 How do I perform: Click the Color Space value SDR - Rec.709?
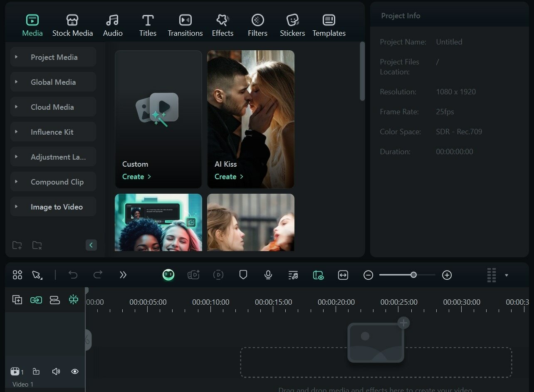coord(459,132)
